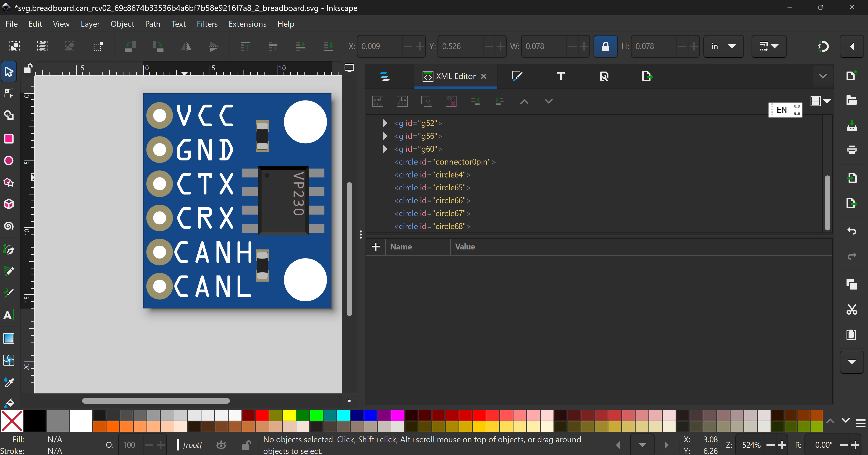Toggle the width/height ratio lock
Screen dimensions: 868x455
pos(605,47)
